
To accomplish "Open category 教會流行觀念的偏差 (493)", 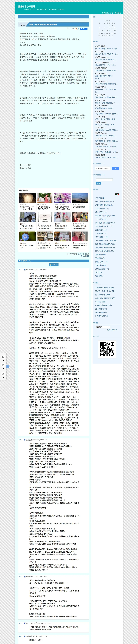I will point(105,244).
